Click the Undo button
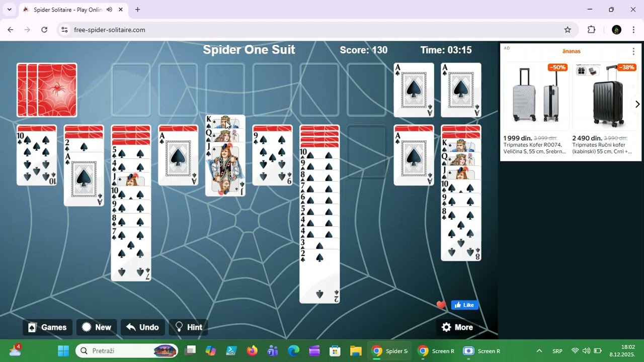 pos(142,327)
